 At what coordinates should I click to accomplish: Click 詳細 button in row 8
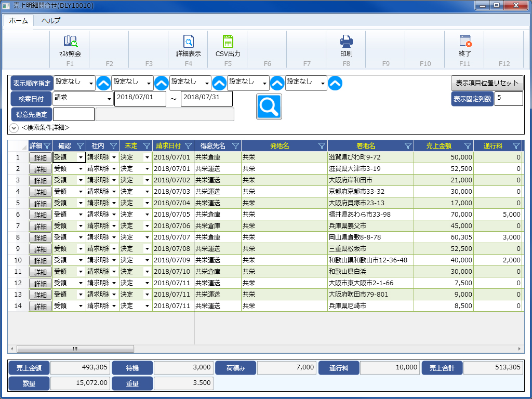click(x=41, y=237)
